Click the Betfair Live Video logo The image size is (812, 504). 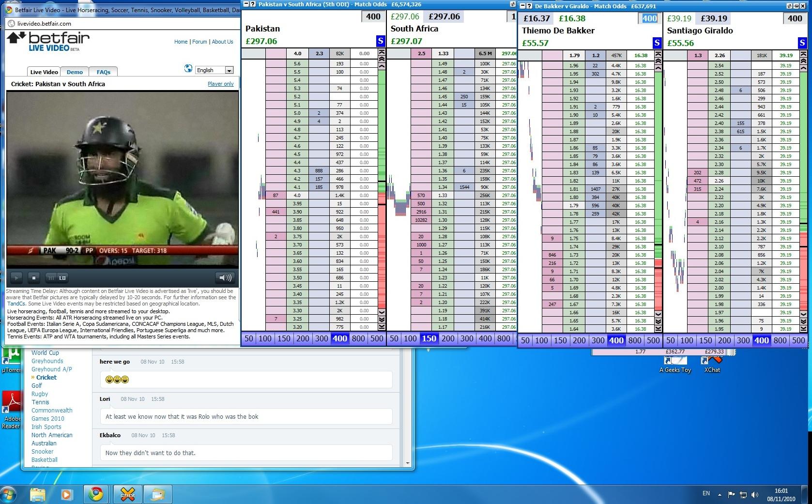click(48, 41)
